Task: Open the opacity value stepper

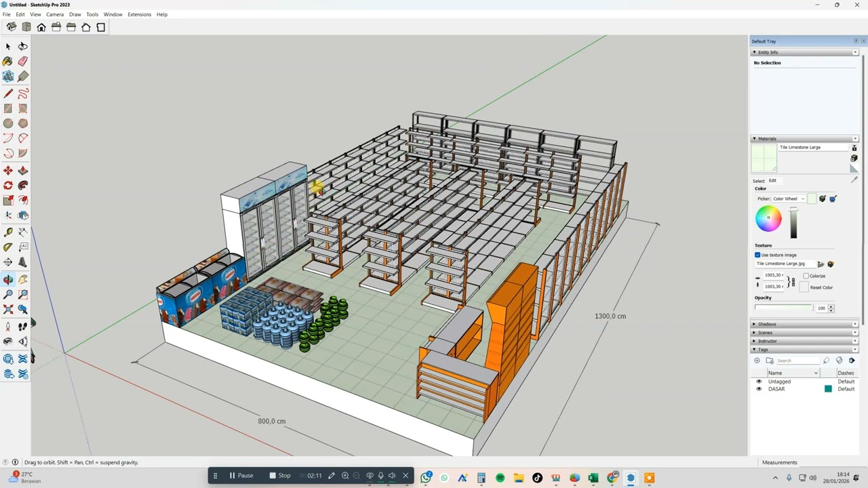Action: (831, 308)
